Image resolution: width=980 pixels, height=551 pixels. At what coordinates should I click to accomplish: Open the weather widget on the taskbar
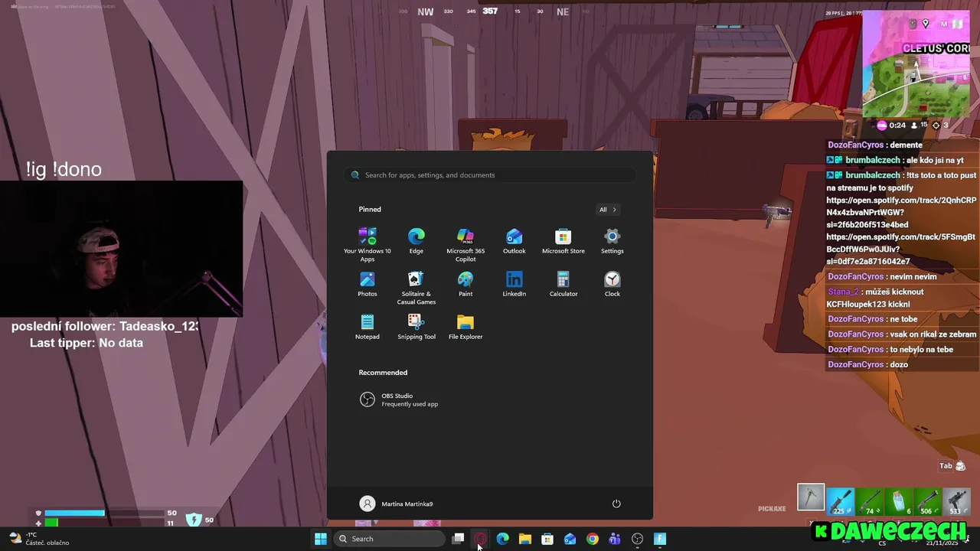tap(38, 539)
